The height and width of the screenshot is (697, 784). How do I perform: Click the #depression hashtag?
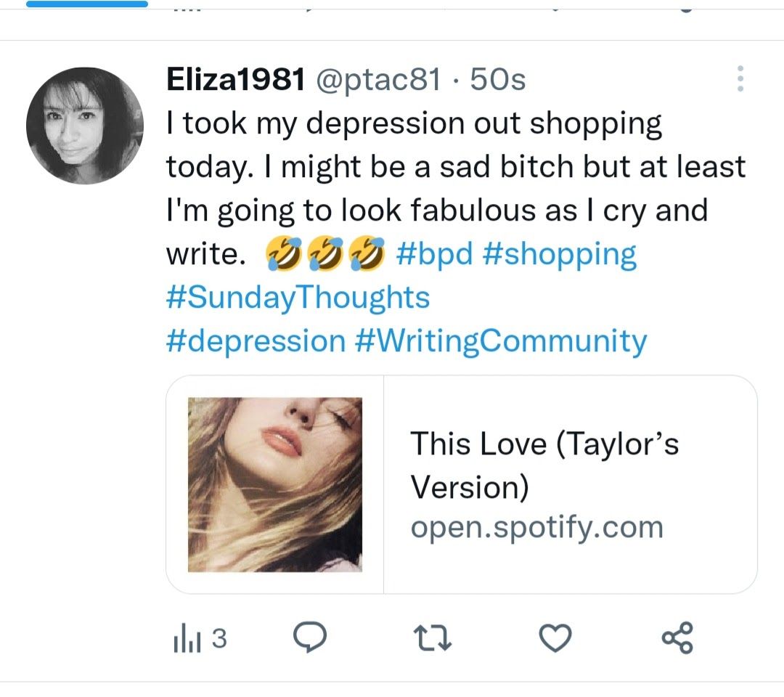[256, 341]
